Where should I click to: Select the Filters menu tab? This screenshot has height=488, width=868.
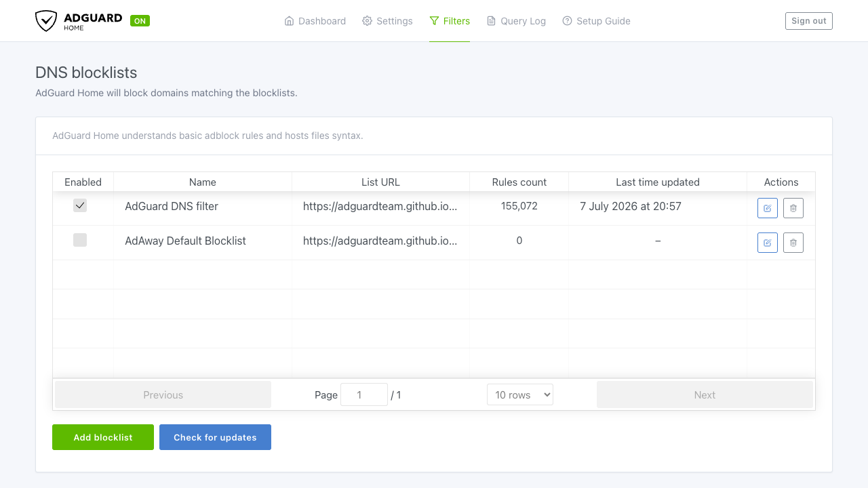pyautogui.click(x=450, y=21)
